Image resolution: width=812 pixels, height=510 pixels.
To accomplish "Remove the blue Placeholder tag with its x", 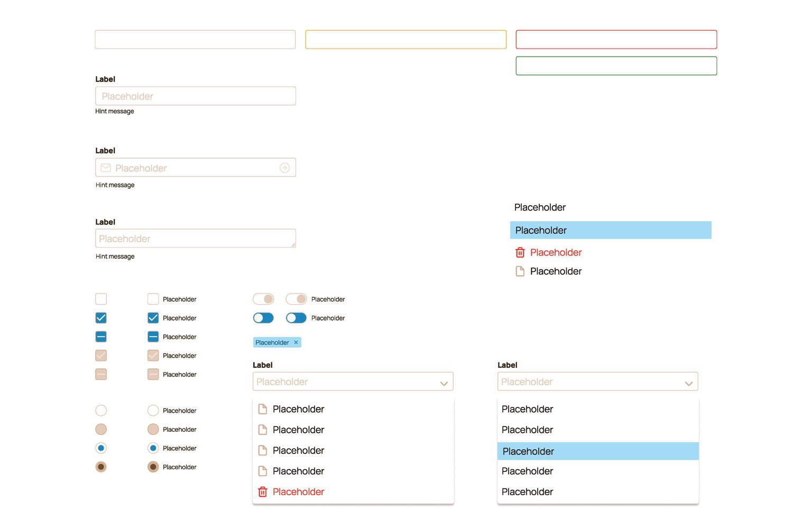I will pos(296,342).
